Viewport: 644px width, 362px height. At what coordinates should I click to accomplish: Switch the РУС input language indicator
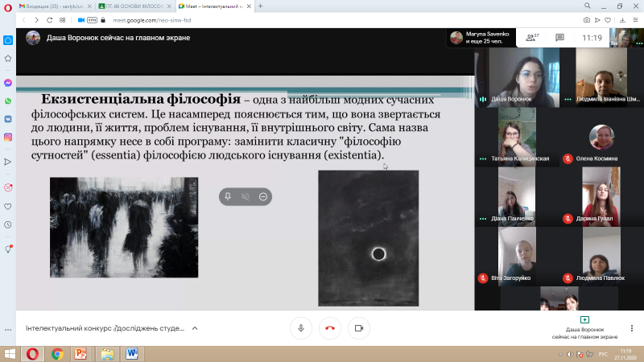[x=603, y=354]
